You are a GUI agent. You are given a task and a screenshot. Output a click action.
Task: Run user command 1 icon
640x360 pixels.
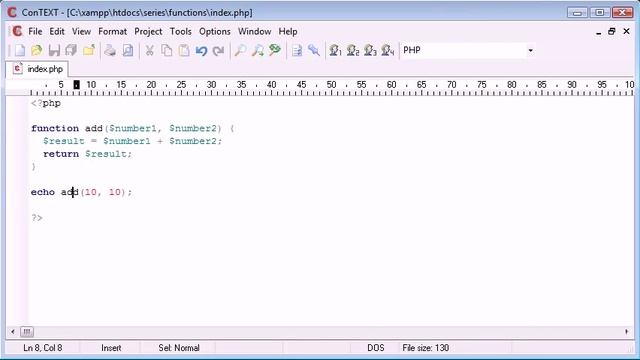tap(335, 51)
